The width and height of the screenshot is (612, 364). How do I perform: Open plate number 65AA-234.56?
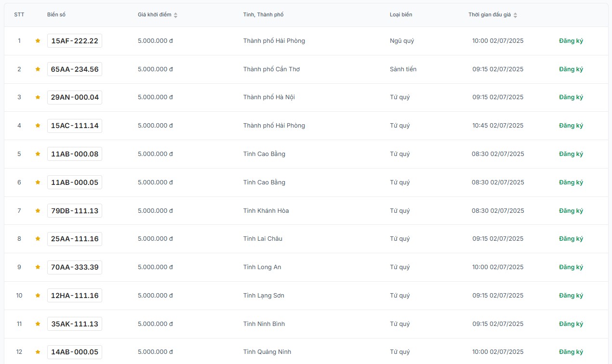[x=75, y=69]
